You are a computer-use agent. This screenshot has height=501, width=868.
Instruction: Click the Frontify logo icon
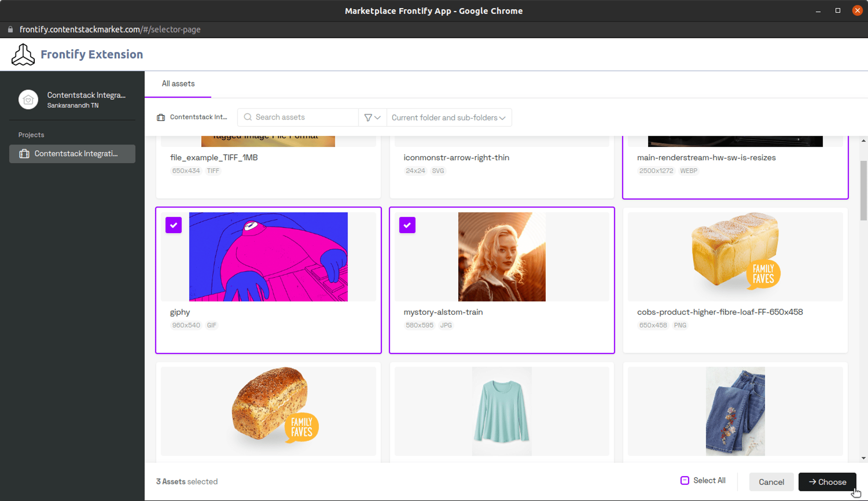pos(23,55)
